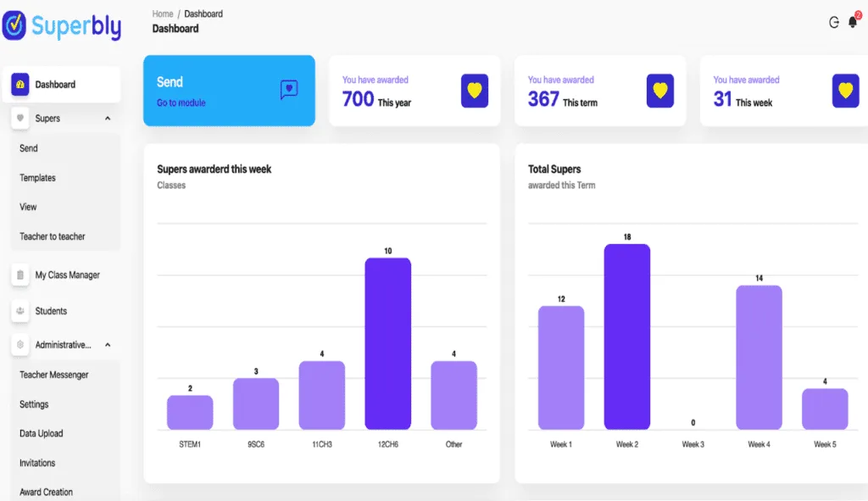Open the Teacher to teacher item
The height and width of the screenshot is (501, 868).
(52, 237)
